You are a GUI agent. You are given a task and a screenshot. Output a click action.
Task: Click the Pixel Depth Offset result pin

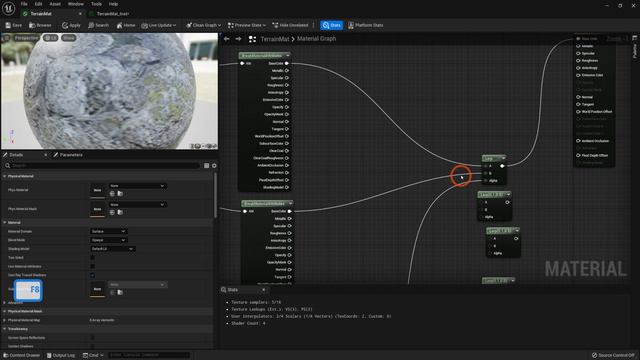[x=578, y=156]
